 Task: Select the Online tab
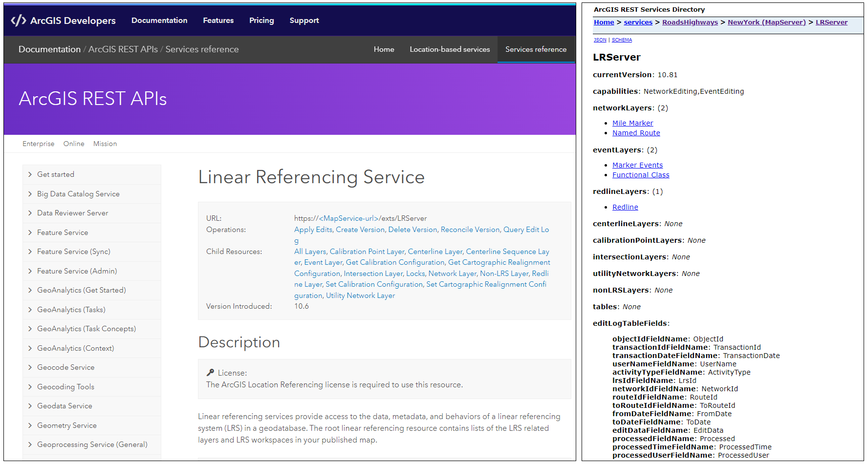coord(74,143)
